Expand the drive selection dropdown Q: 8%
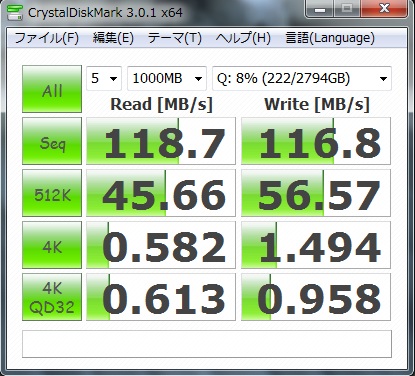This screenshot has width=415, height=376. (x=302, y=79)
